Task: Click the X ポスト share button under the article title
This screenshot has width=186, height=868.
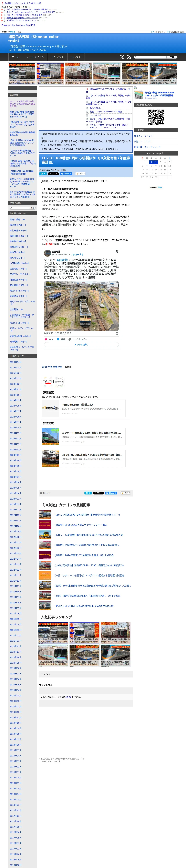Action: pyautogui.click(x=53, y=174)
